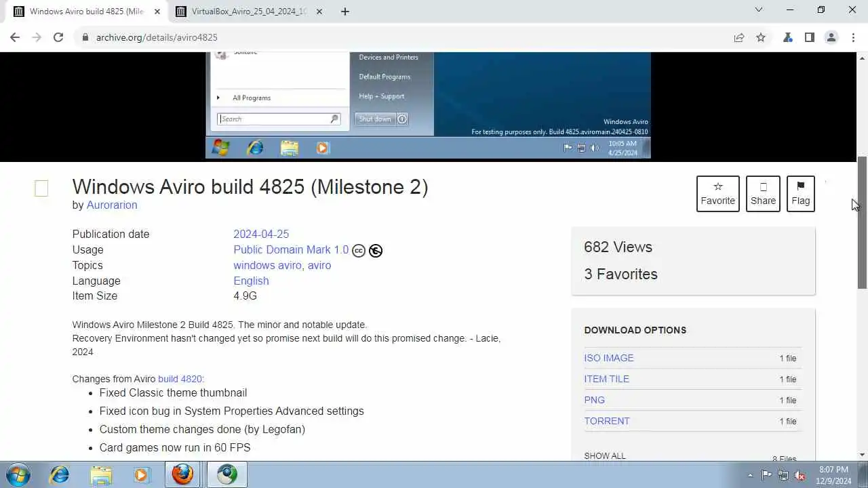This screenshot has height=488, width=868.
Task: Open the tab search dropdown arrow
Action: 759,10
